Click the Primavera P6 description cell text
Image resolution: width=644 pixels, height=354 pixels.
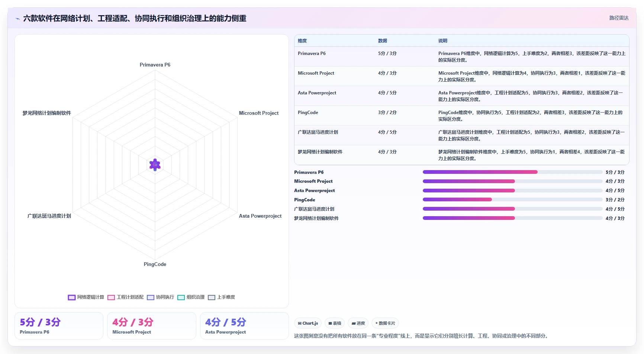pos(532,57)
